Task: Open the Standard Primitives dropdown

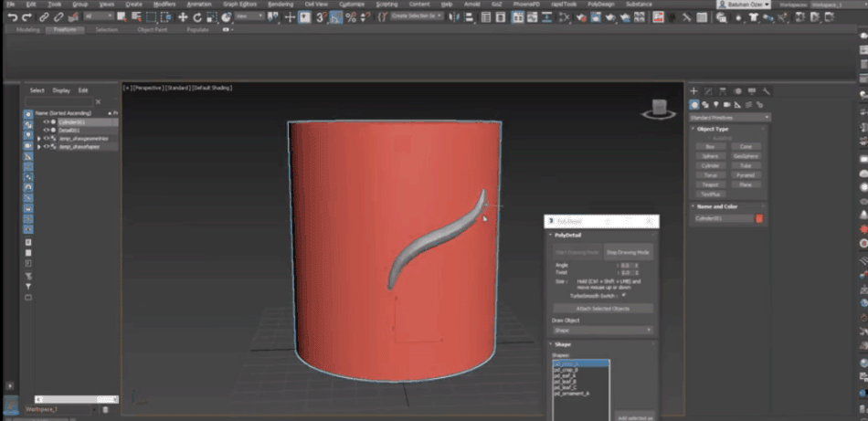Action: 729,117
